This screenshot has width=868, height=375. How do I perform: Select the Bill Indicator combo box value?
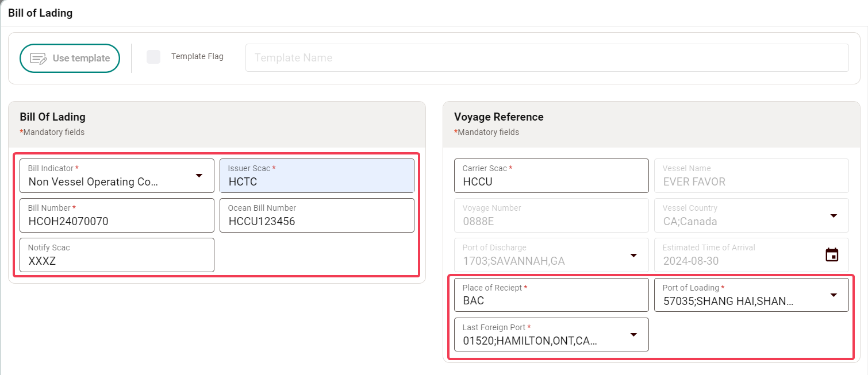tap(101, 181)
